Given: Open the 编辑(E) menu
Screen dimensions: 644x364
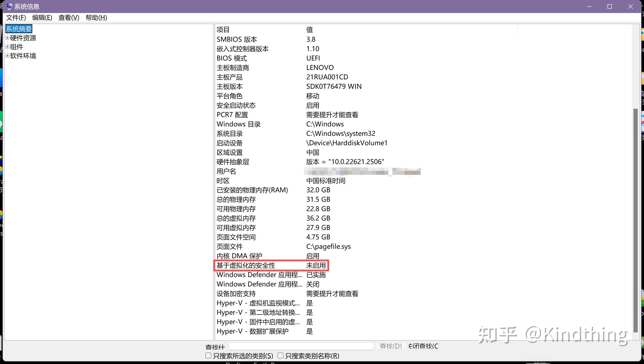Looking at the screenshot, I should click(x=42, y=17).
